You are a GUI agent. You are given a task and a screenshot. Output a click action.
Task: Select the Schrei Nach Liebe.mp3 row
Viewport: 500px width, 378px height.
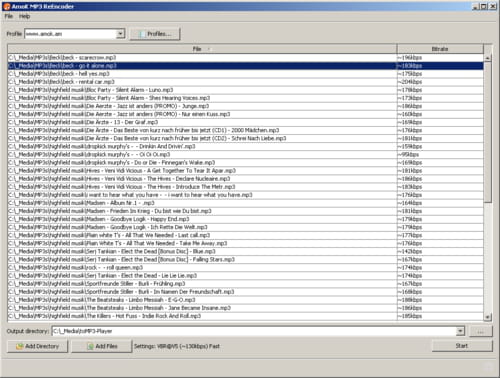(245, 138)
